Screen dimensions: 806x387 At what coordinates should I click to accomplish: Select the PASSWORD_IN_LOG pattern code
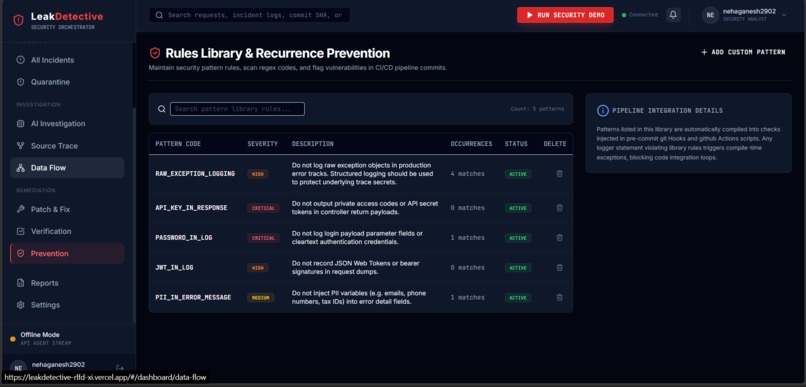(184, 237)
